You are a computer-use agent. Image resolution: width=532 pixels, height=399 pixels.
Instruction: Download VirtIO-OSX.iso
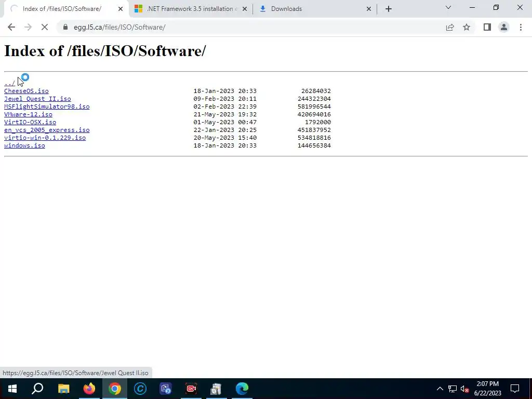click(x=30, y=122)
